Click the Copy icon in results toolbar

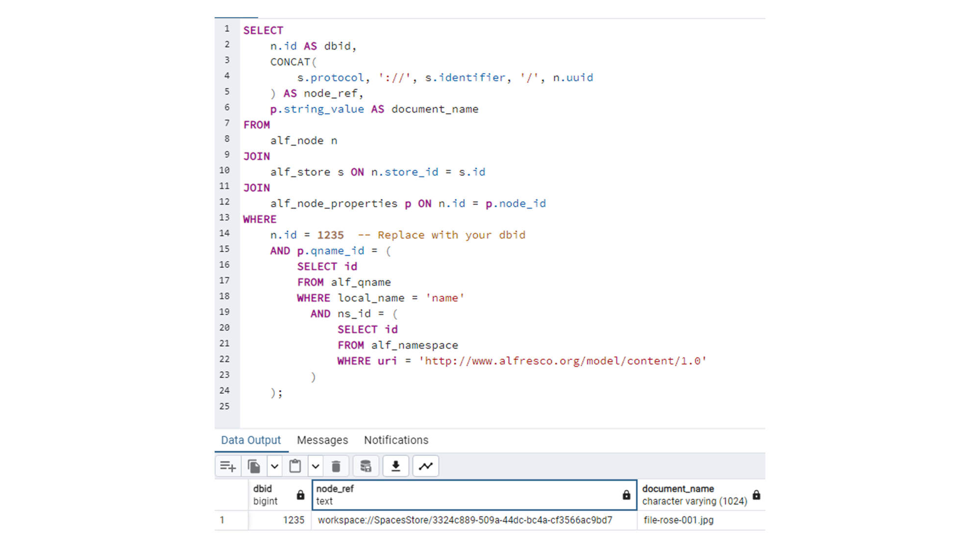(254, 466)
